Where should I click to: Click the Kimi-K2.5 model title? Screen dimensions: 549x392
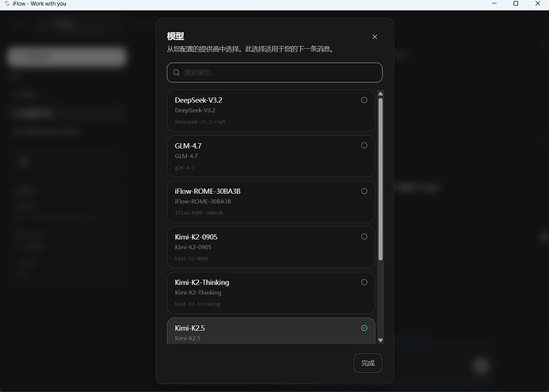(189, 328)
